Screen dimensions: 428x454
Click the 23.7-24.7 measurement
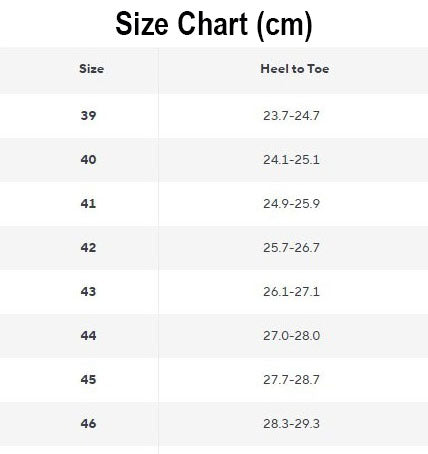[291, 116]
